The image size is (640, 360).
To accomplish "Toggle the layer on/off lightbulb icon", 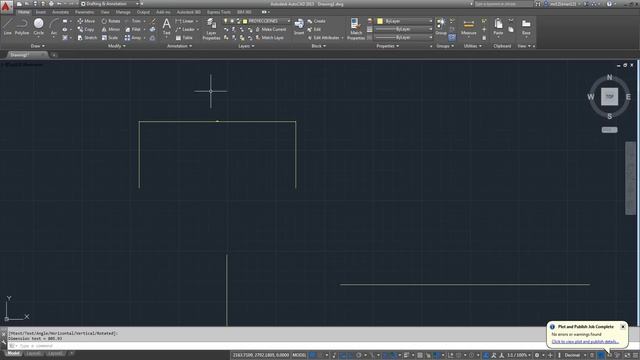I will click(x=225, y=21).
